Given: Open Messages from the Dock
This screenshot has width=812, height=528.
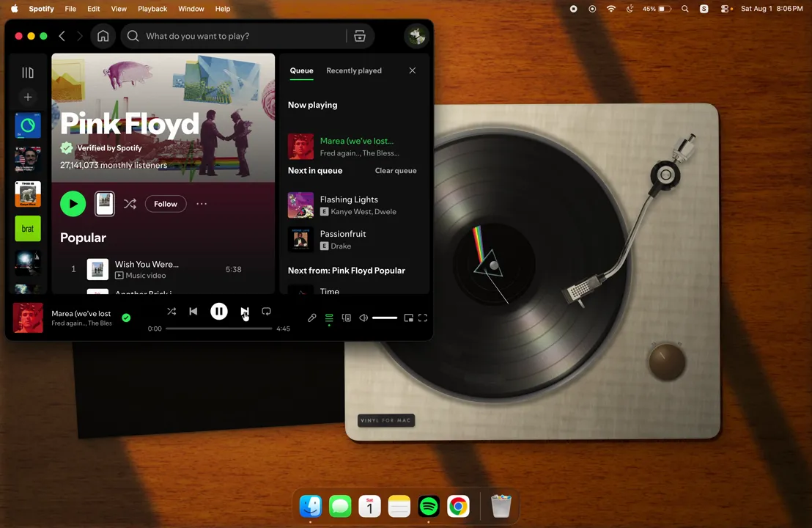Looking at the screenshot, I should pyautogui.click(x=340, y=506).
